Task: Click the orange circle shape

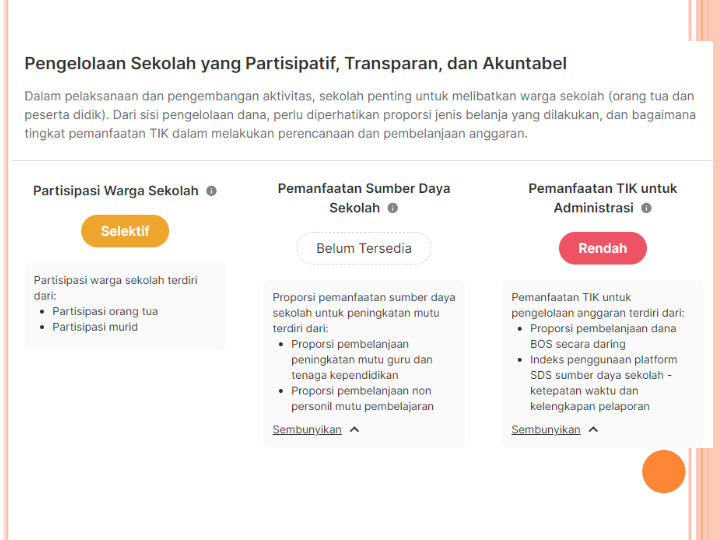Action: (x=663, y=472)
